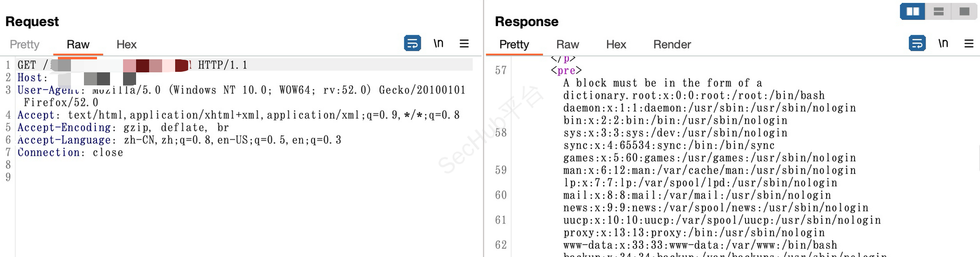Viewport: 980px width, 257px height.
Task: Click the User-Agent header line
Action: pyautogui.click(x=241, y=90)
